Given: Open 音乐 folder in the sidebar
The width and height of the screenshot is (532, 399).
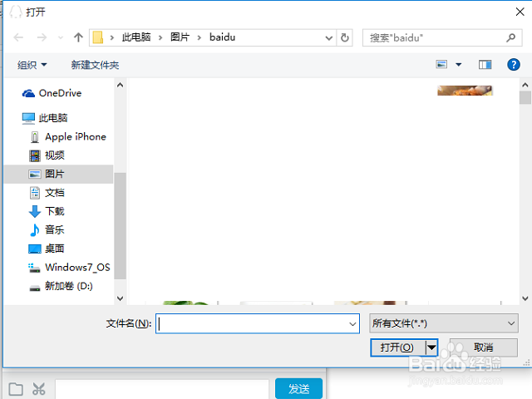Looking at the screenshot, I should tap(47, 229).
